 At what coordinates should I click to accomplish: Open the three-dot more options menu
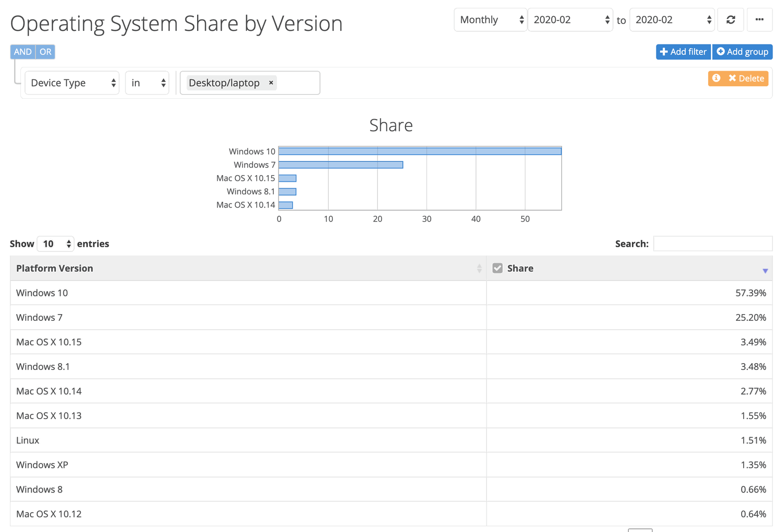(x=759, y=20)
